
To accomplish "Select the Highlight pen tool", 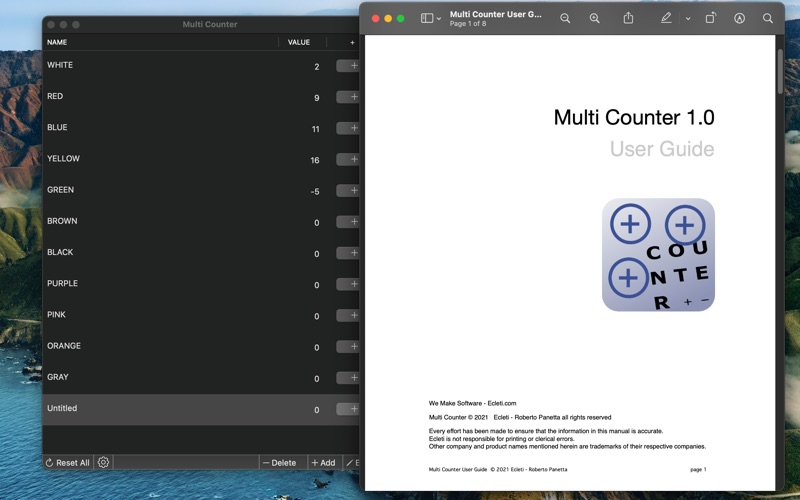I will pyautogui.click(x=666, y=18).
